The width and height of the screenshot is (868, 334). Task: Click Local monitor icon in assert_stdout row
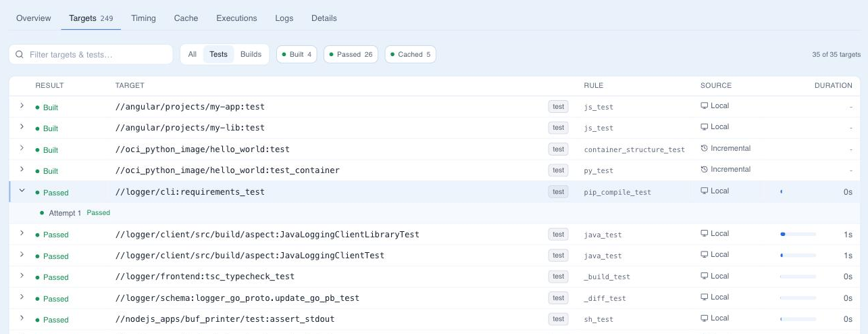705,318
